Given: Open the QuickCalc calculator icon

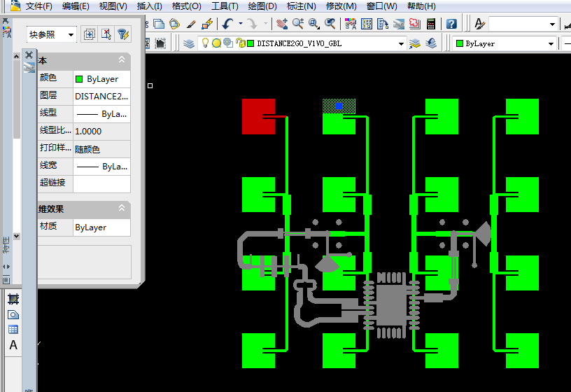Looking at the screenshot, I should point(431,24).
